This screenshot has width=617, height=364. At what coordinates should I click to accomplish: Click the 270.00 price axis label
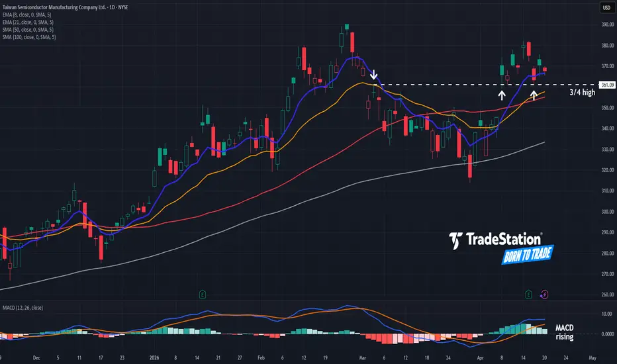608,273
